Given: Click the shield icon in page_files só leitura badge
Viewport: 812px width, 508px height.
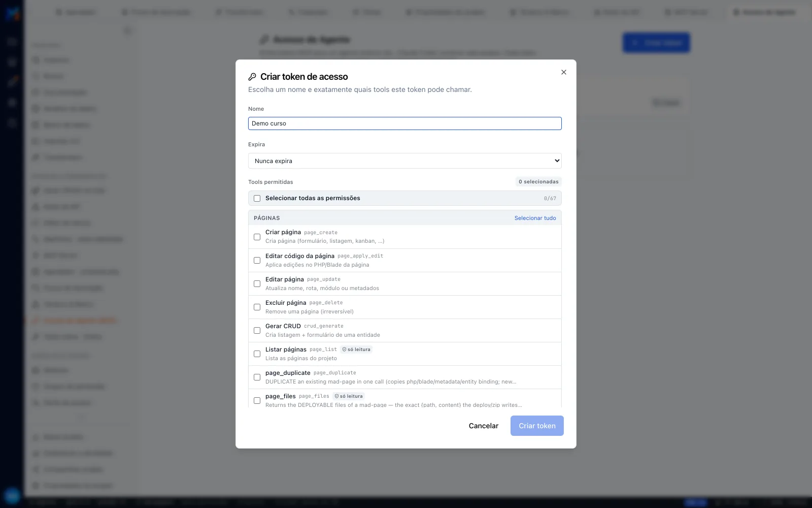Looking at the screenshot, I should [336, 396].
